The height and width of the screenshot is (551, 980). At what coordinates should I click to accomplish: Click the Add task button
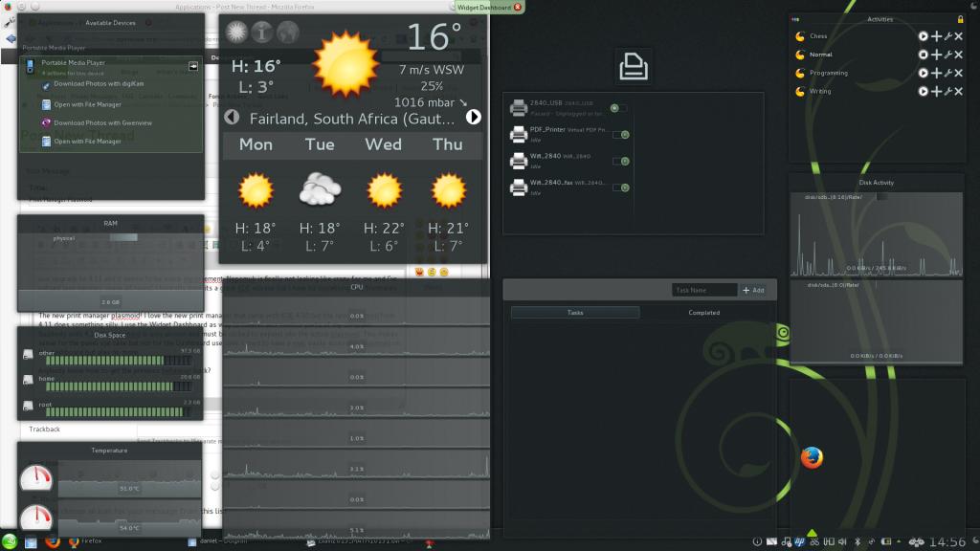pyautogui.click(x=753, y=290)
